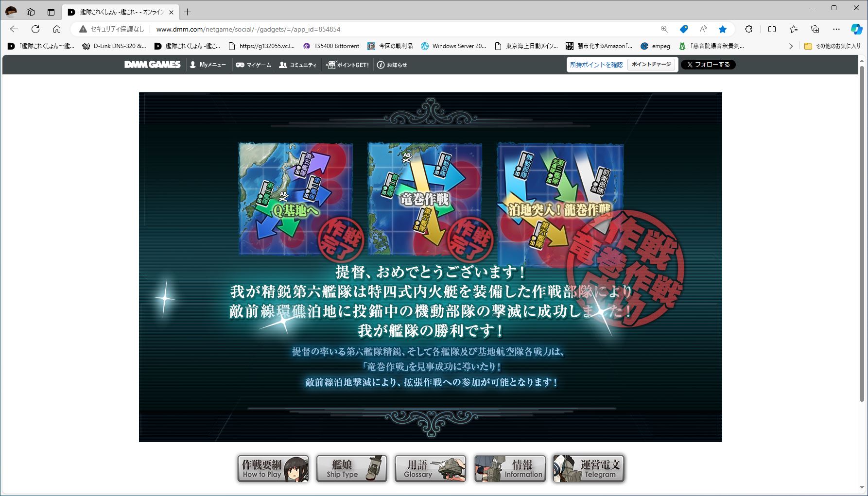The height and width of the screenshot is (496, 868).
Task: Open その他のお気に入り folder
Action: coord(832,46)
